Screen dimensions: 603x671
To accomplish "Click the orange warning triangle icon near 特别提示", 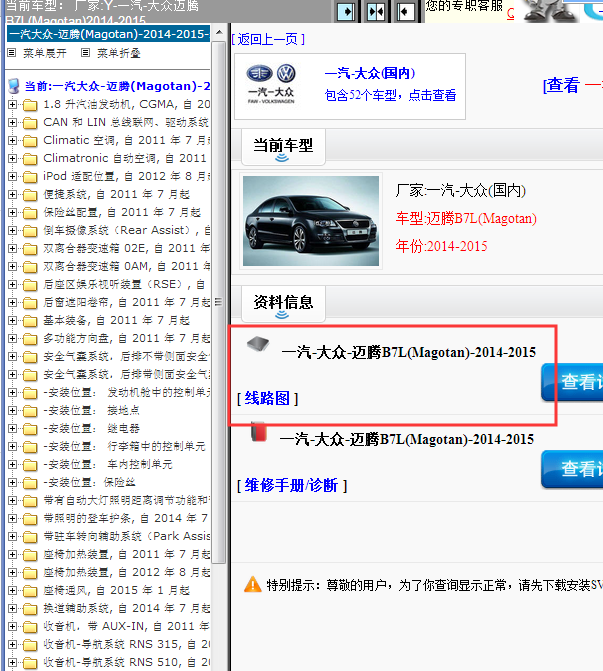I will 252,584.
